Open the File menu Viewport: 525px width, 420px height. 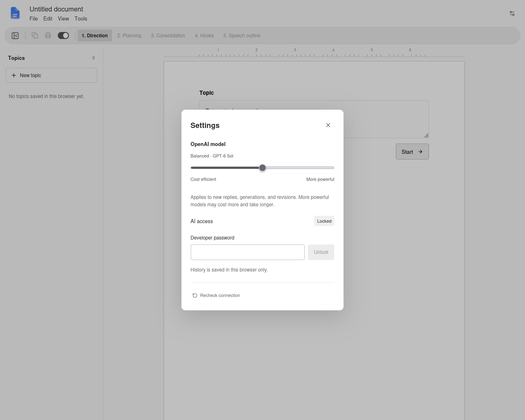tap(34, 18)
